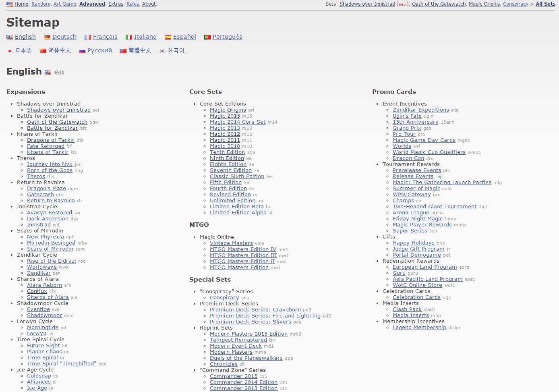Go to the Random card page
The height and width of the screenshot is (392, 559).
coord(41,4)
